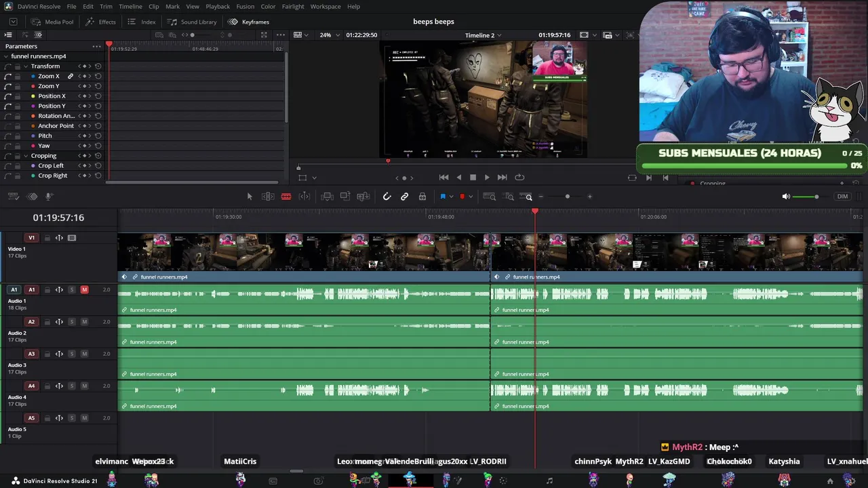Open the Sound Library panel

192,22
